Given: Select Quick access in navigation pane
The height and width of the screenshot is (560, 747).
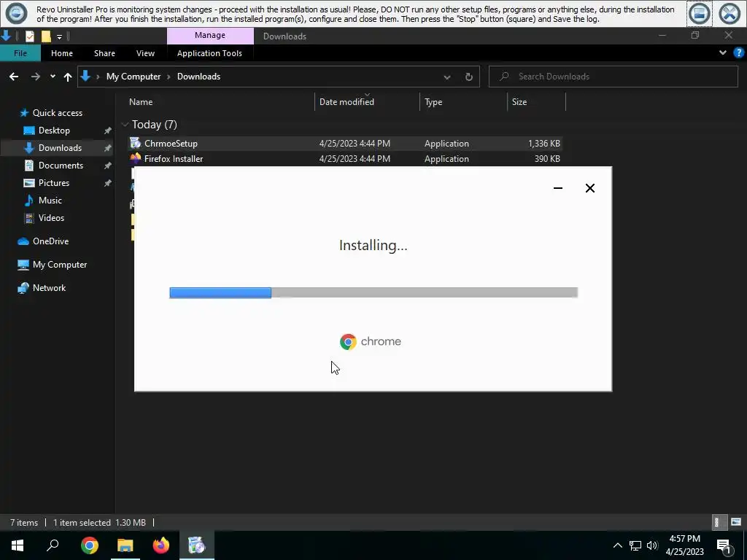Looking at the screenshot, I should (57, 113).
